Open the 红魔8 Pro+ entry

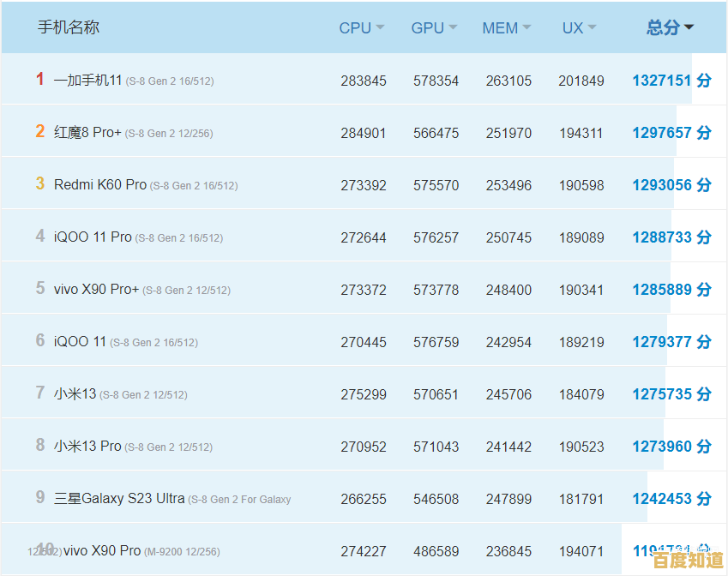[x=87, y=133]
